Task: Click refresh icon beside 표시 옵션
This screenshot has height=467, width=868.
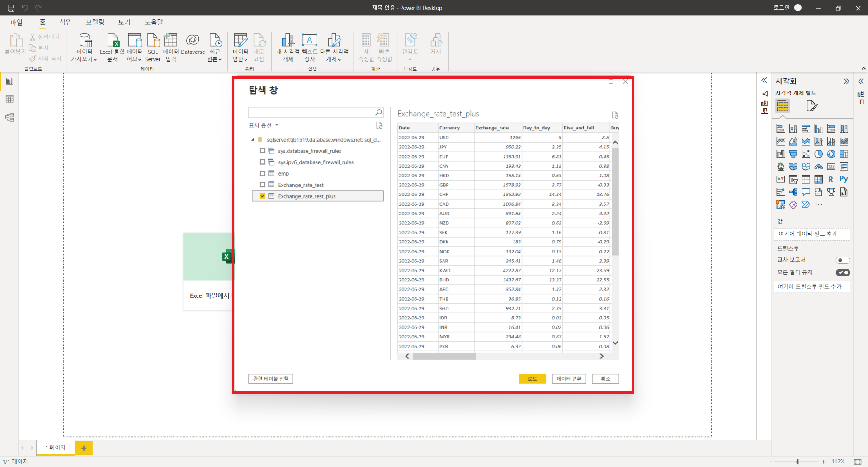Action: pos(379,125)
